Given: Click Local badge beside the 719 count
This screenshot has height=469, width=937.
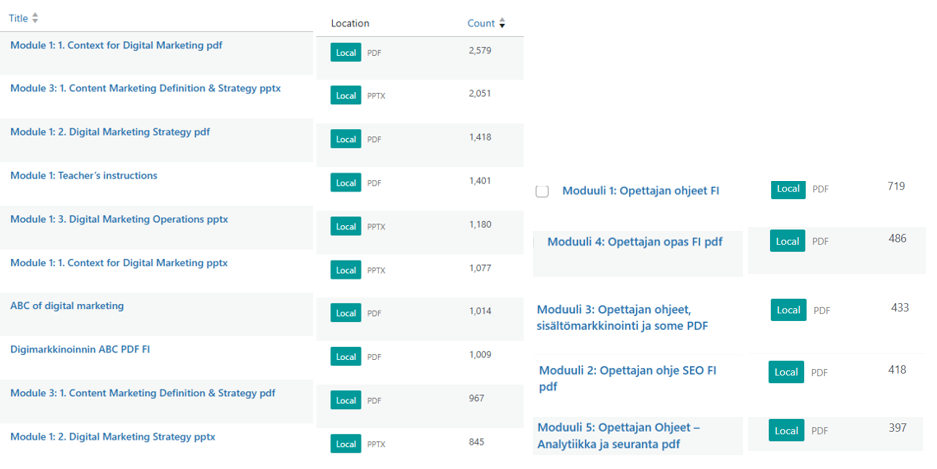Looking at the screenshot, I should click(x=788, y=189).
